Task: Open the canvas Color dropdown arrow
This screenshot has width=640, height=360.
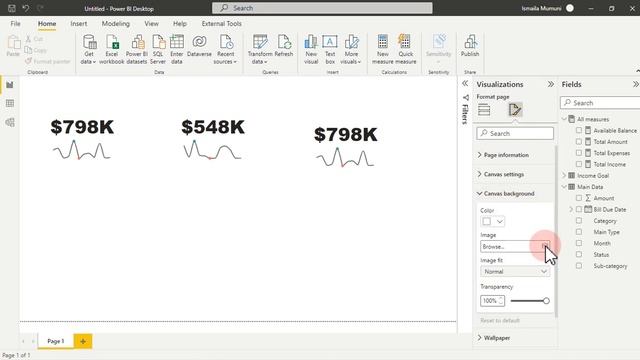Action: 500,222
